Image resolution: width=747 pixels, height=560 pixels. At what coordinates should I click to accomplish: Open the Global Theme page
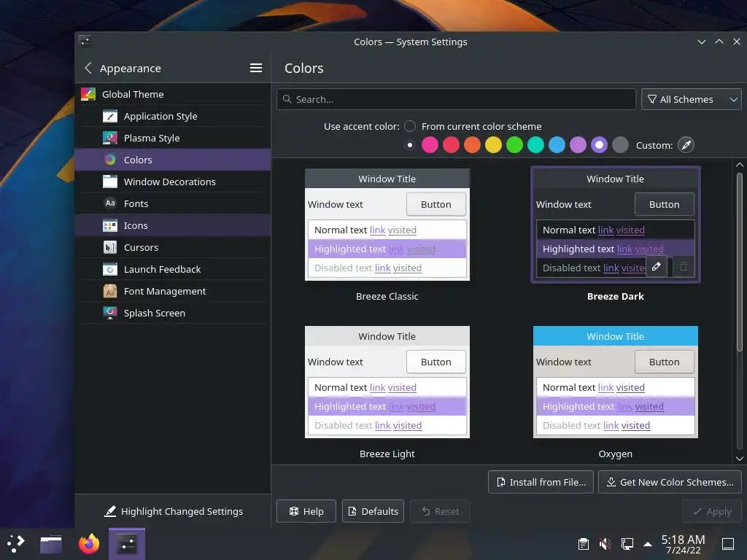tap(172, 94)
